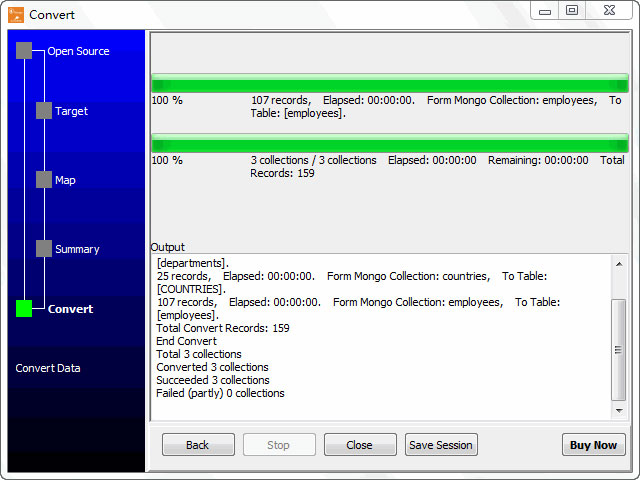Viewport: 640px width, 480px height.
Task: Click the '[departments].' log line
Action: [x=193, y=263]
